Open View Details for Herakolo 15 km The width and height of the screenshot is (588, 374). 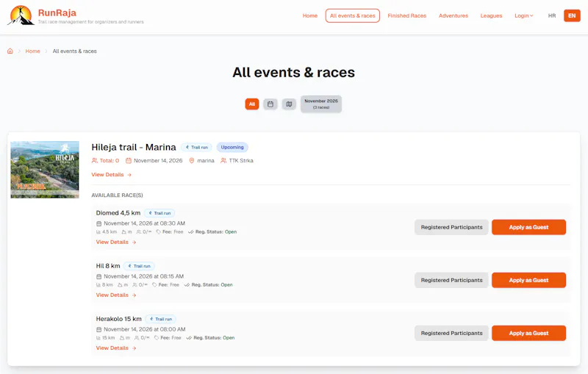click(x=116, y=348)
